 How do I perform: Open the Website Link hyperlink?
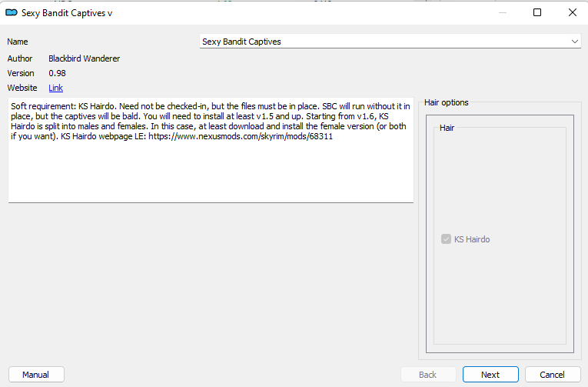[x=55, y=88]
